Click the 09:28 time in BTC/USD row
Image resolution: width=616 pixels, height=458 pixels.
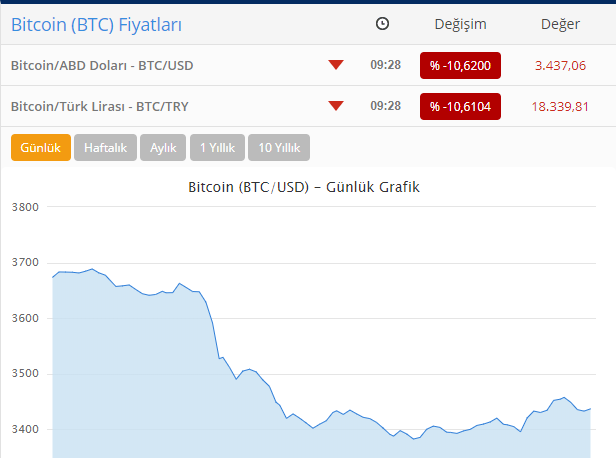pyautogui.click(x=385, y=65)
